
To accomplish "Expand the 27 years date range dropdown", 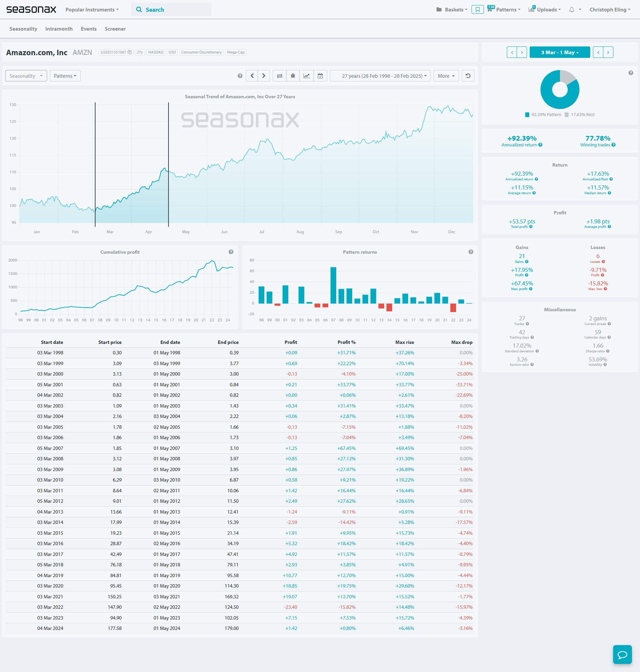I will (x=380, y=76).
